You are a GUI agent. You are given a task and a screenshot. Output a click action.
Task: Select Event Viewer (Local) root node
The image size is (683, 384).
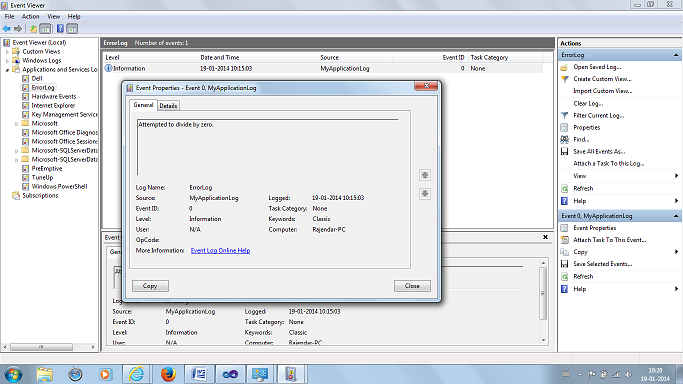point(39,43)
